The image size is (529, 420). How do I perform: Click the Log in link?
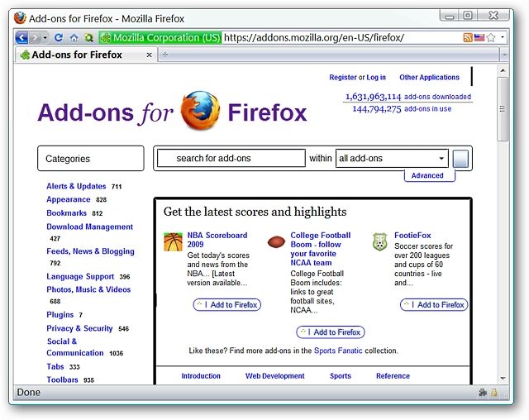[x=376, y=77]
